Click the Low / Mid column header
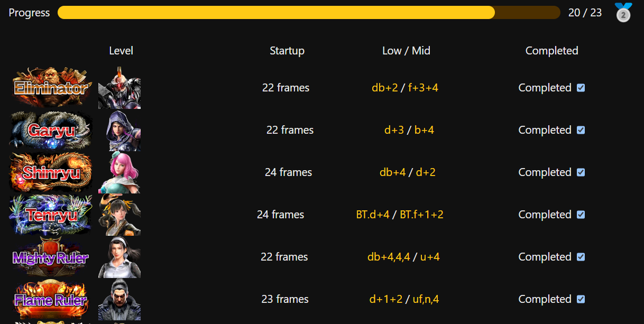The image size is (644, 324). (x=406, y=51)
